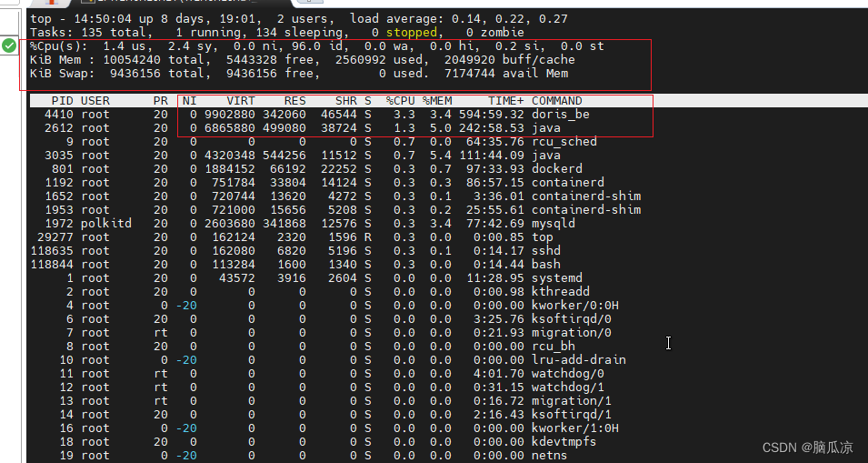Click the ksoftirqd/0 process name
Viewport: 868px width, 463px height.
click(572, 319)
